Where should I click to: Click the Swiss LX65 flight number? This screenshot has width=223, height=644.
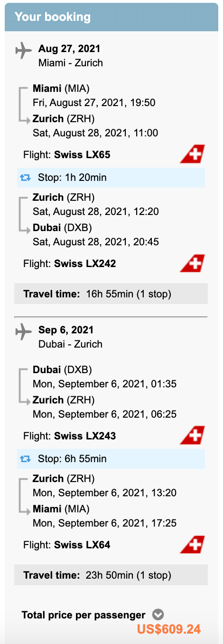tap(83, 154)
